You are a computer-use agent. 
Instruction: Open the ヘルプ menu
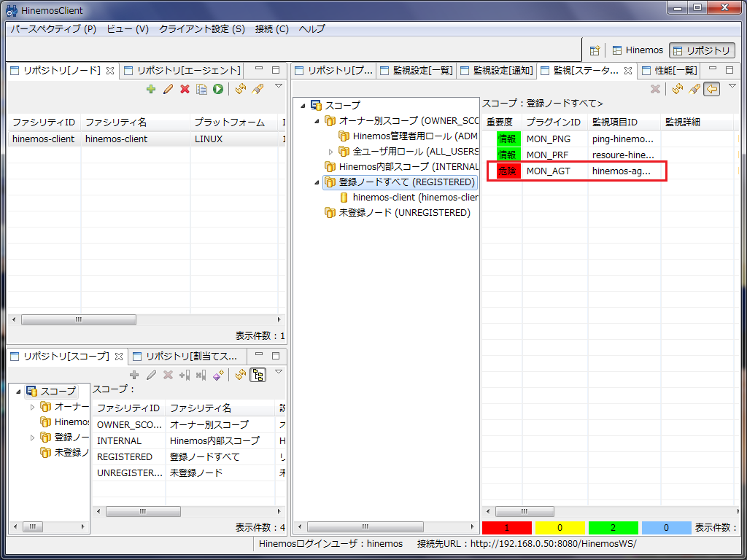312,29
